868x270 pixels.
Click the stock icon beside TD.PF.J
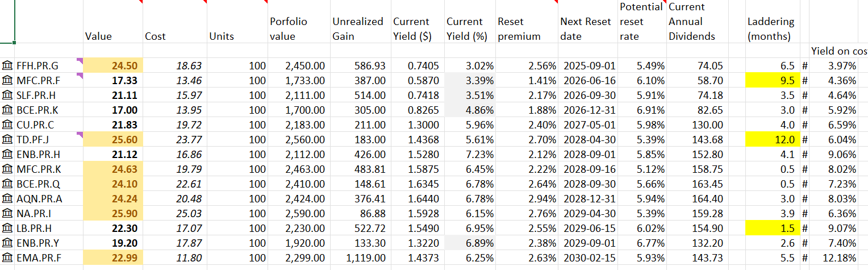tap(7, 140)
